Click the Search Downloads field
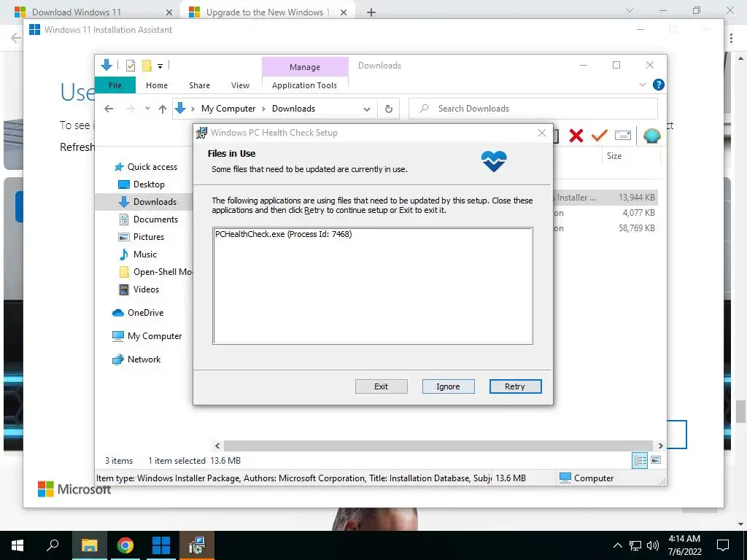This screenshot has width=747, height=560. (533, 109)
